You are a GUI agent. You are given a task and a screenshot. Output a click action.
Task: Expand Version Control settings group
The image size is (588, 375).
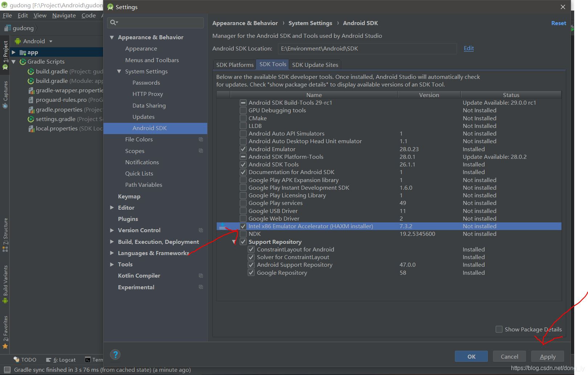(112, 230)
